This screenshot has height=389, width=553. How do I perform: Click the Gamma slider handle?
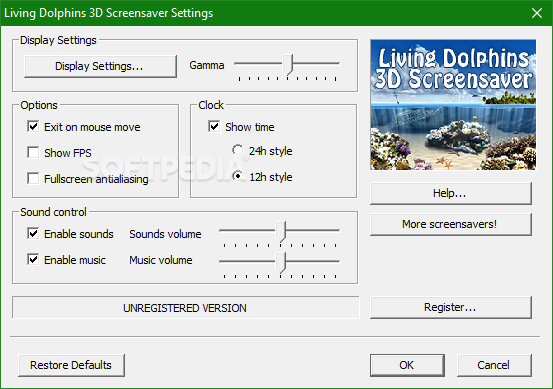[x=288, y=65]
